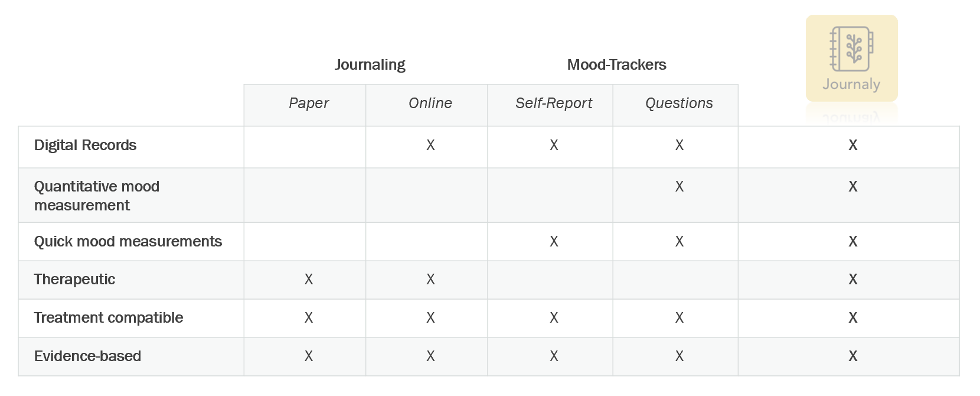Select the Quantitative mood measurement row label
980x396 pixels.
(97, 196)
